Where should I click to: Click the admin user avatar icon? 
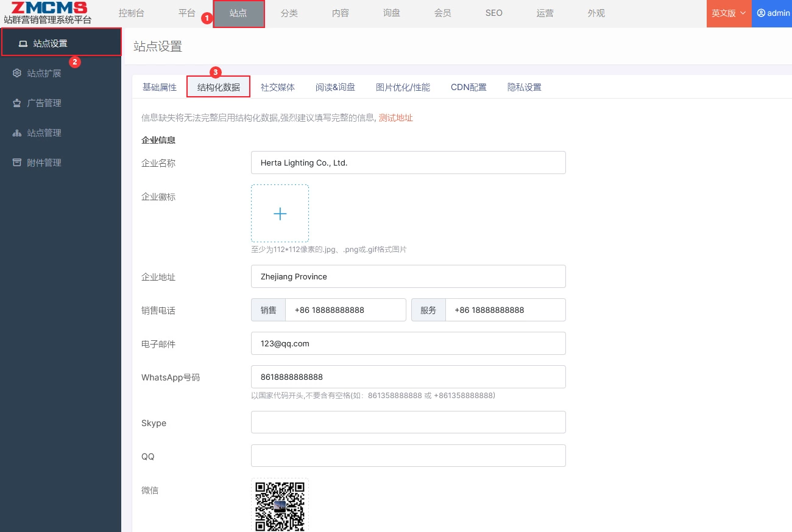pos(761,13)
